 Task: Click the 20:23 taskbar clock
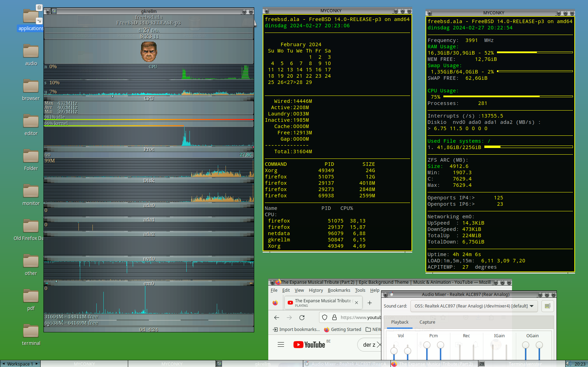[x=580, y=364]
